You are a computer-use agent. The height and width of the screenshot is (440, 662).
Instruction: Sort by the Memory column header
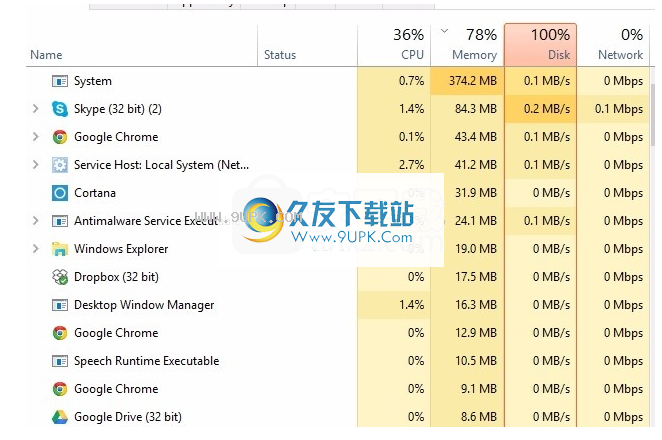tap(467, 46)
